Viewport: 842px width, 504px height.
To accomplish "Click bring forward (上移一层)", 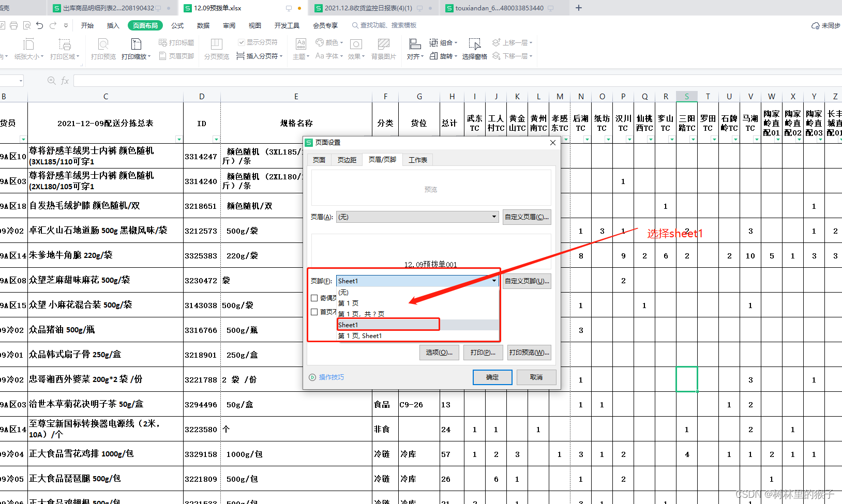I will coord(512,42).
